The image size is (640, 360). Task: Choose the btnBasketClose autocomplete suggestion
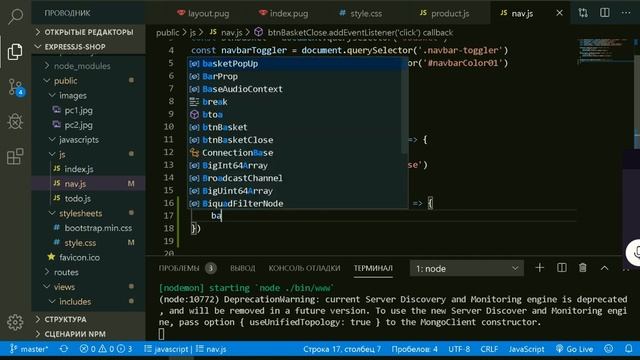point(295,140)
